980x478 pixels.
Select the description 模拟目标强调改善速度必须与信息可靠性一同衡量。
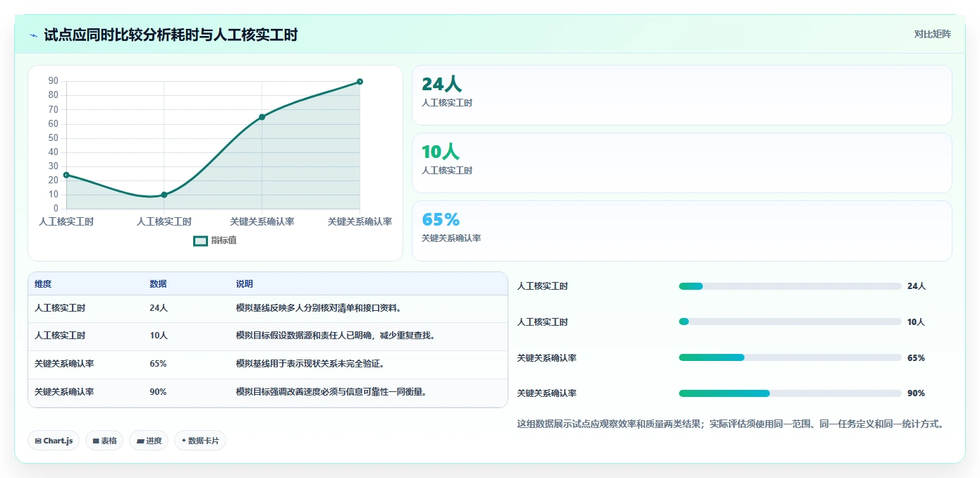tap(331, 392)
